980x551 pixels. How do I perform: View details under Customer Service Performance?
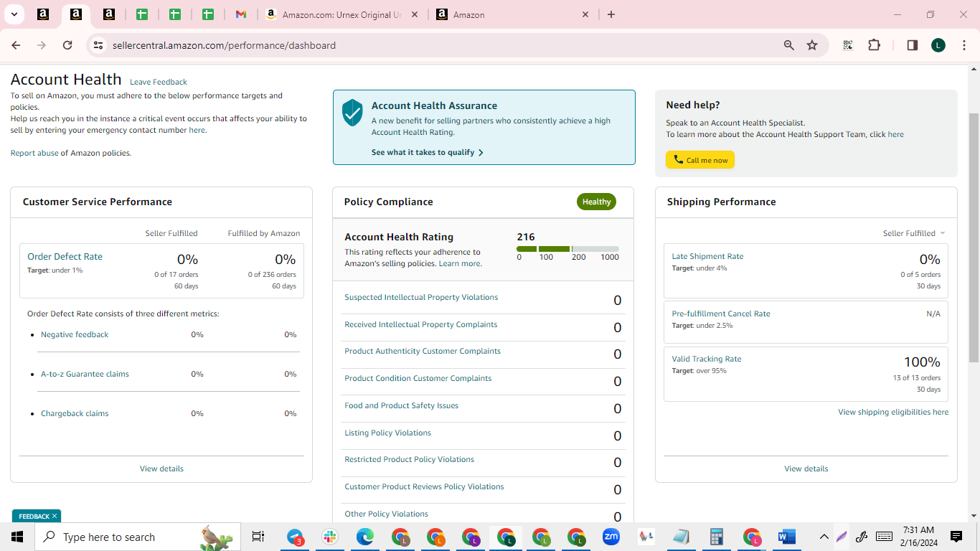point(161,468)
